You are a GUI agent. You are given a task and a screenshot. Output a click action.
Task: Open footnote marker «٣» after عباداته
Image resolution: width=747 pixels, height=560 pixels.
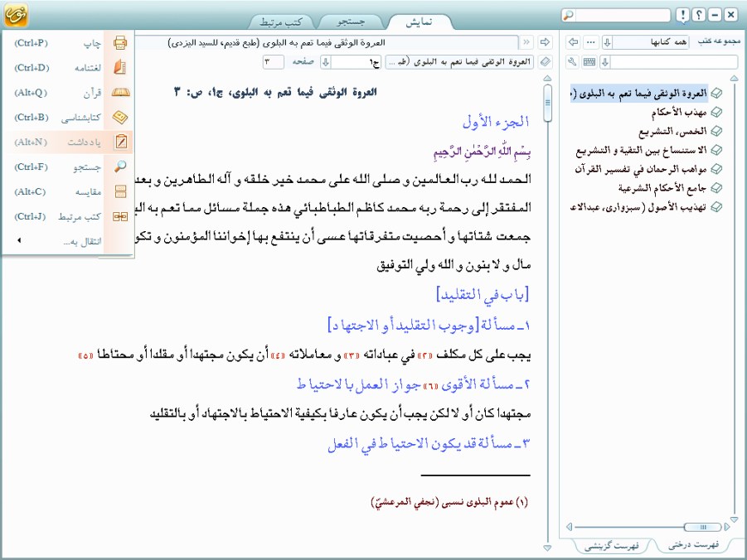pyautogui.click(x=352, y=355)
